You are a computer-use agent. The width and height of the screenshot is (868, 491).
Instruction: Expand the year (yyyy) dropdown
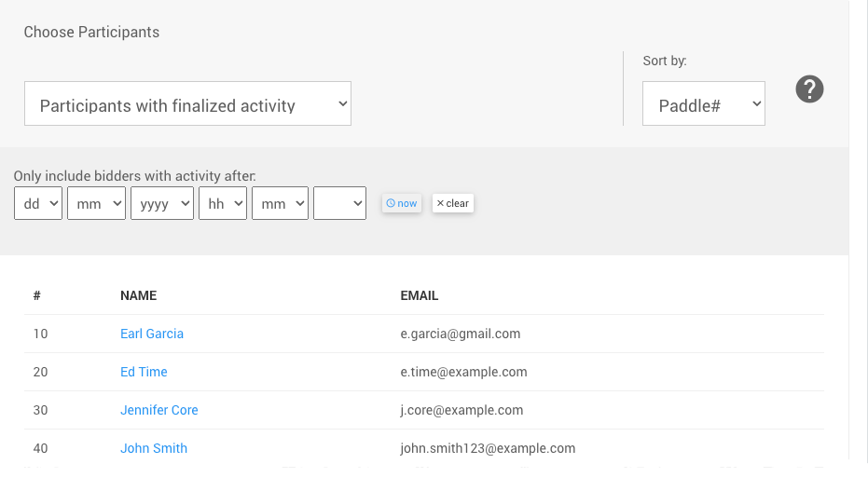162,203
